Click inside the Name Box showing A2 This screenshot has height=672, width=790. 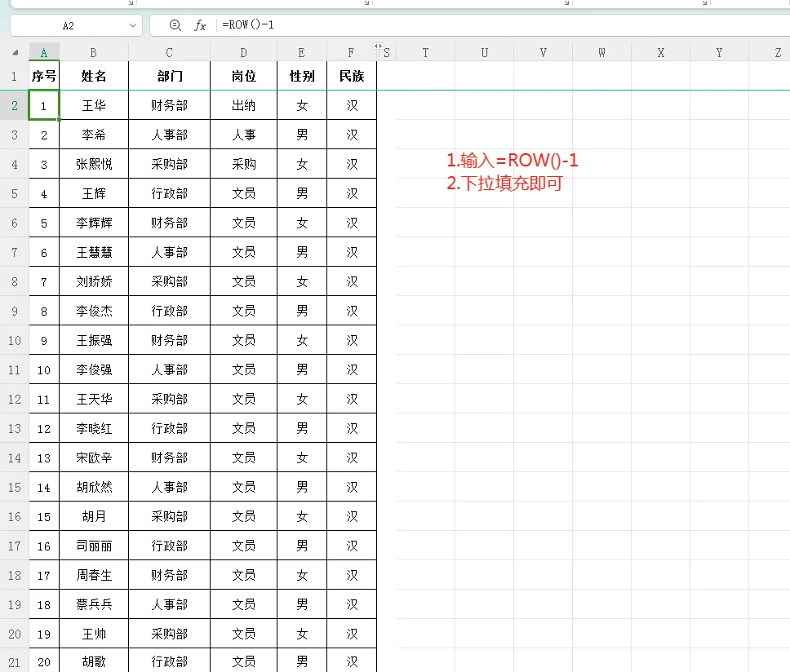(69, 25)
